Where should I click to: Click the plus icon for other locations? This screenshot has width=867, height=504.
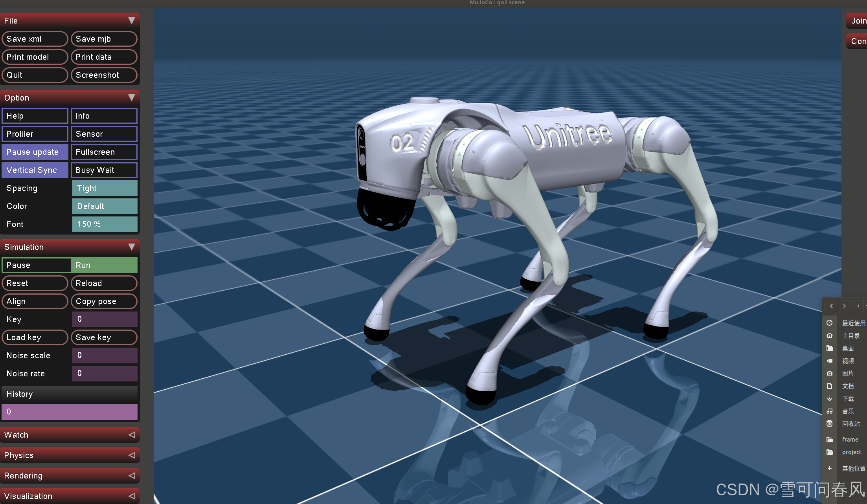[830, 468]
